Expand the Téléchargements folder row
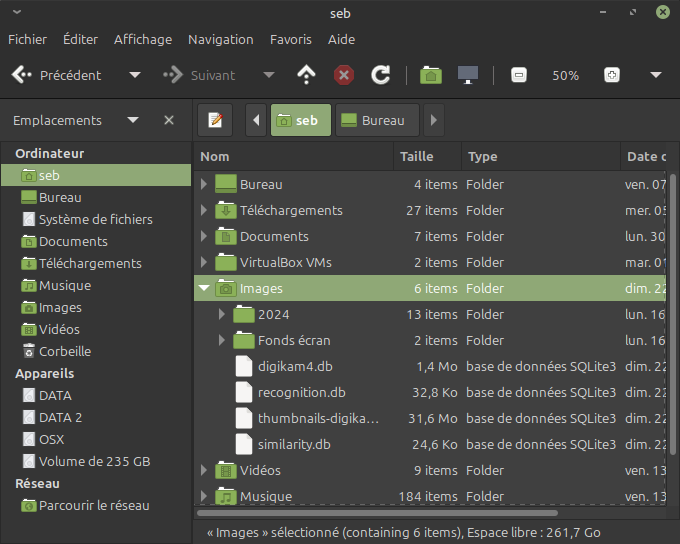The width and height of the screenshot is (680, 544). [x=204, y=210]
